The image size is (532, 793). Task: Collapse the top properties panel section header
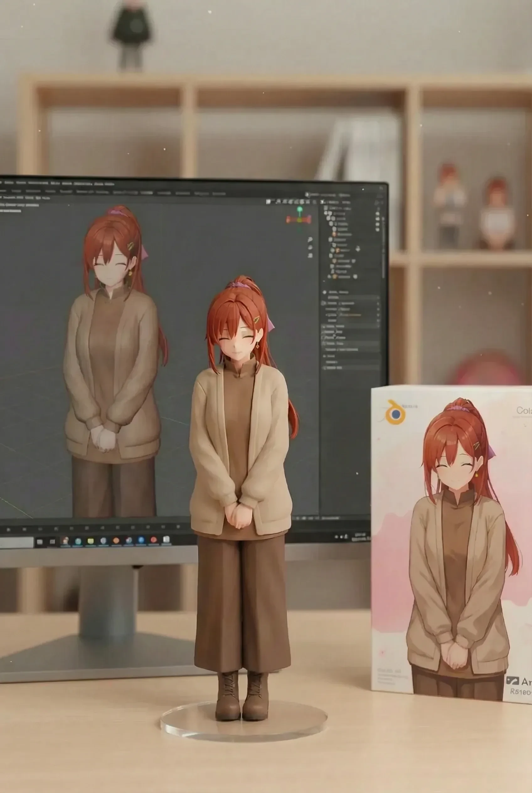[325, 292]
